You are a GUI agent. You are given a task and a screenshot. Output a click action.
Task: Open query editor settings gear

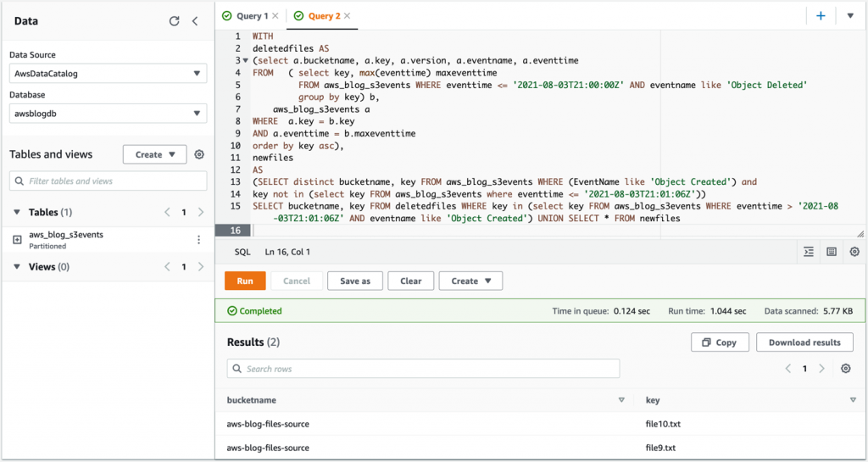[x=854, y=252]
